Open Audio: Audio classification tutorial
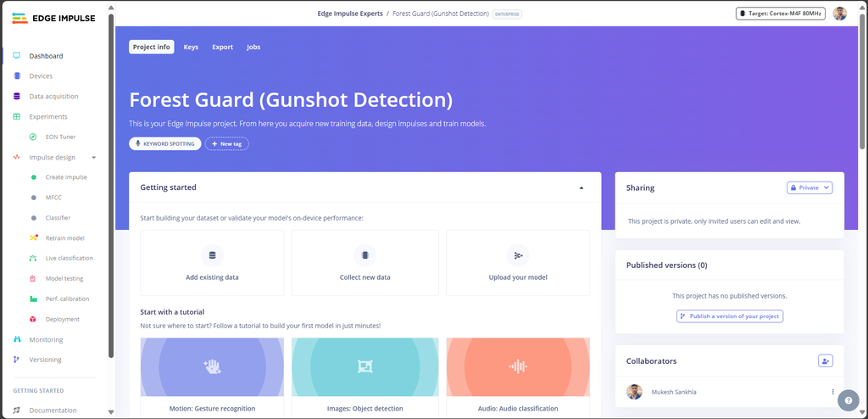Screen dimensions: 868x419 click(518, 377)
